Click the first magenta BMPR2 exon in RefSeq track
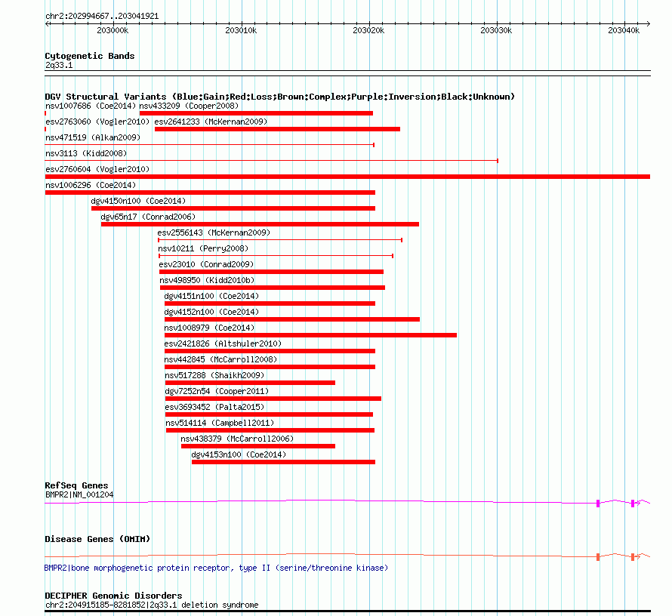 point(598,504)
